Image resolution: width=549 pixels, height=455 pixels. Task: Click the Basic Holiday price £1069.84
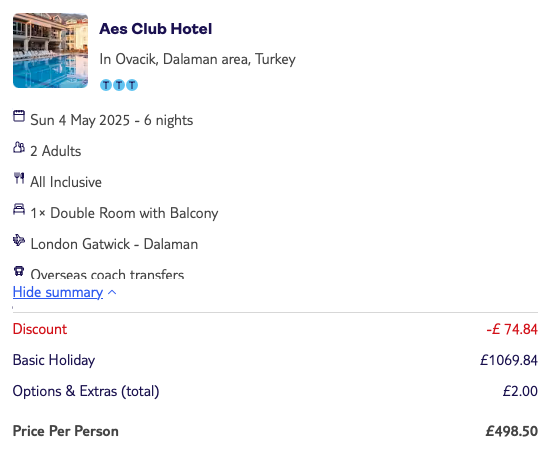509,360
